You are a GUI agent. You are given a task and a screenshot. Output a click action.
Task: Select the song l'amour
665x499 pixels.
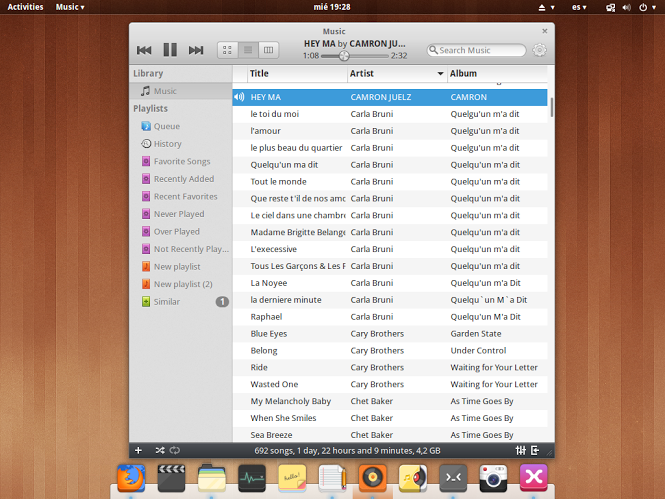coord(390,131)
